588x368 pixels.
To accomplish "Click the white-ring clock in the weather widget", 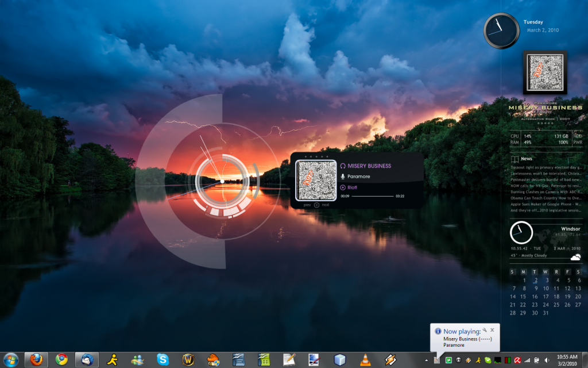I will (x=521, y=232).
